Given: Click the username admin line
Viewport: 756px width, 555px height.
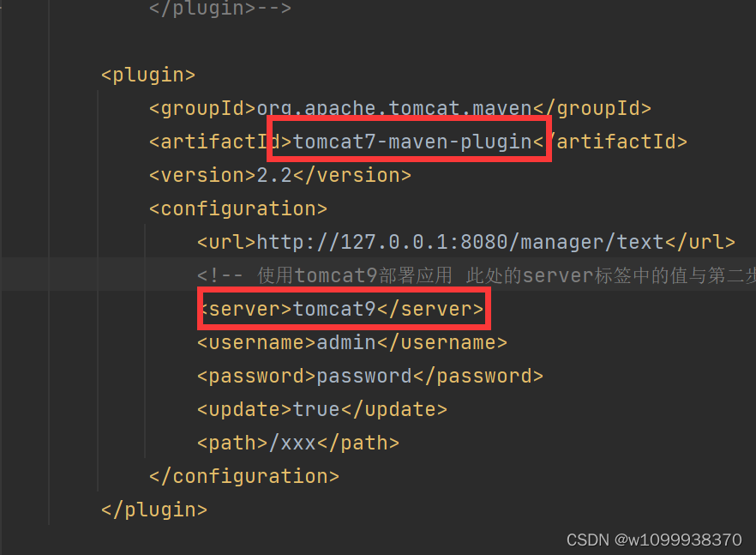Looking at the screenshot, I should tap(352, 342).
